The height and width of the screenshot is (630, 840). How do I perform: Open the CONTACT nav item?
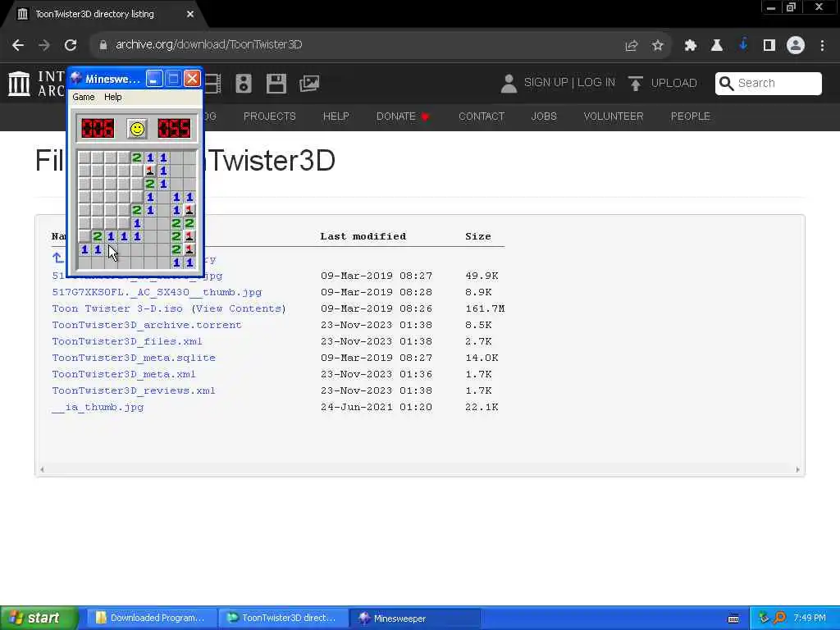482,116
